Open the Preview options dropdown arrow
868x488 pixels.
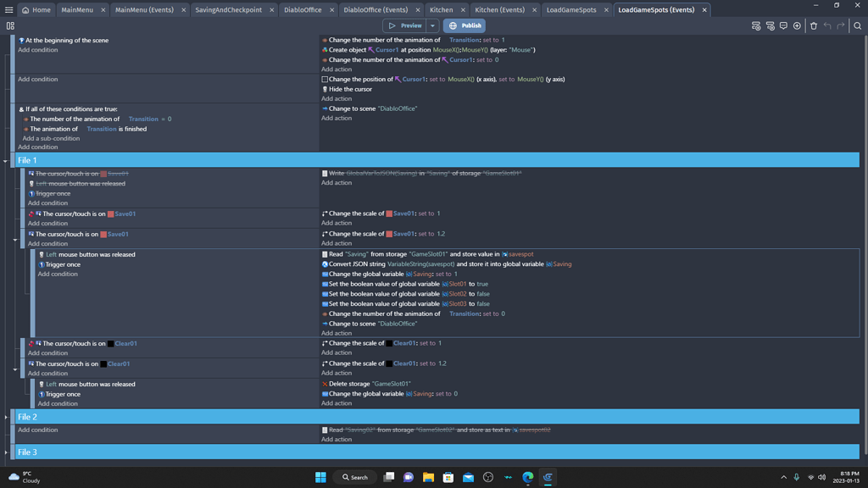433,25
